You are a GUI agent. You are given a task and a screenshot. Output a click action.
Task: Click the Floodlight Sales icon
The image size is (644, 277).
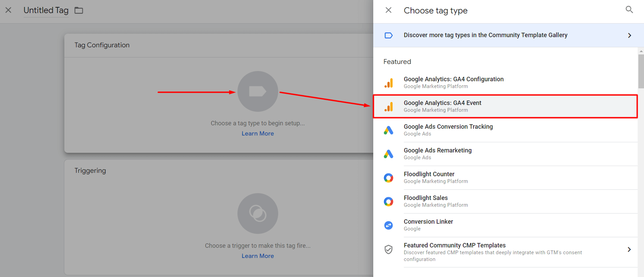click(x=389, y=202)
